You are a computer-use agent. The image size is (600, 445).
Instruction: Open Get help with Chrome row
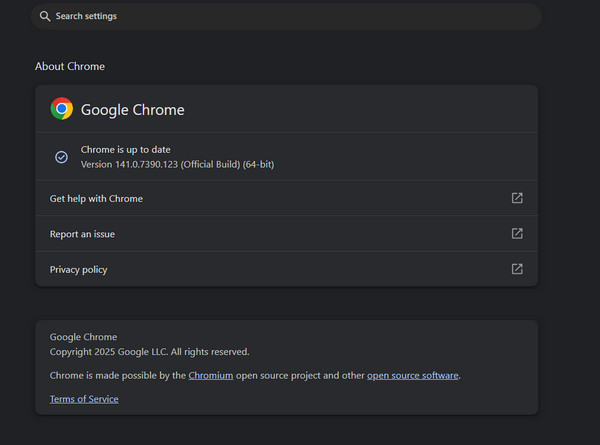coord(97,198)
